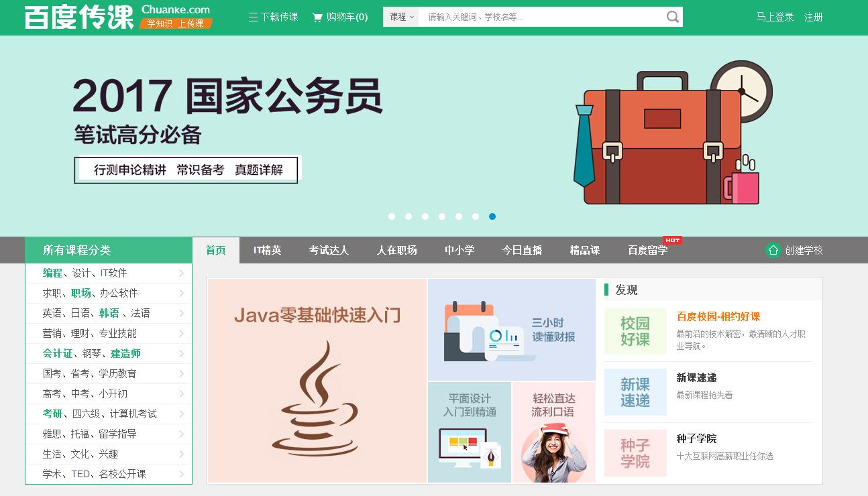Open the 百度校园-相约好课 link
The image size is (868, 496).
(719, 315)
